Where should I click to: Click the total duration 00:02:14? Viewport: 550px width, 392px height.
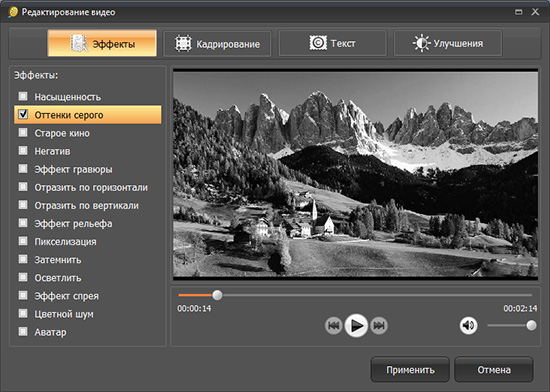pos(520,309)
